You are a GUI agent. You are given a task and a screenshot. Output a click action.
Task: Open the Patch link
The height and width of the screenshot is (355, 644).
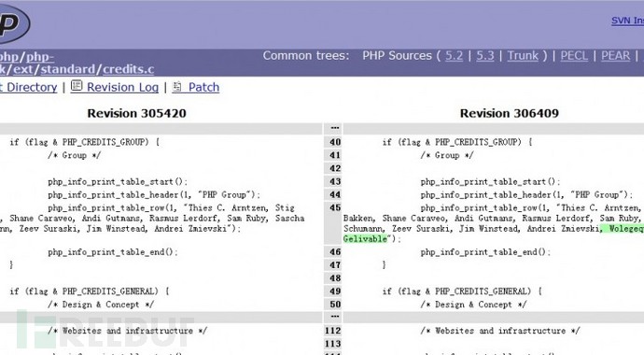tap(203, 87)
